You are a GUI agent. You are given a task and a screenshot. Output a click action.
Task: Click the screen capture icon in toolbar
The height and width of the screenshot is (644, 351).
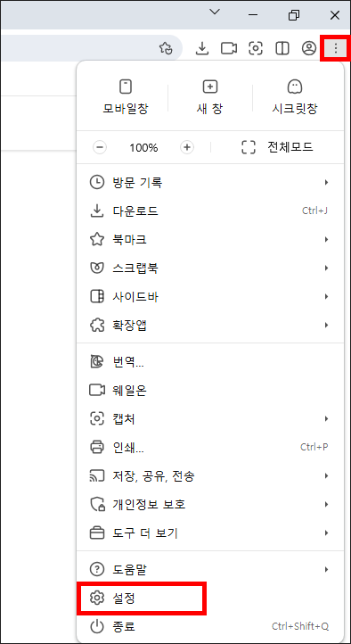pyautogui.click(x=256, y=48)
